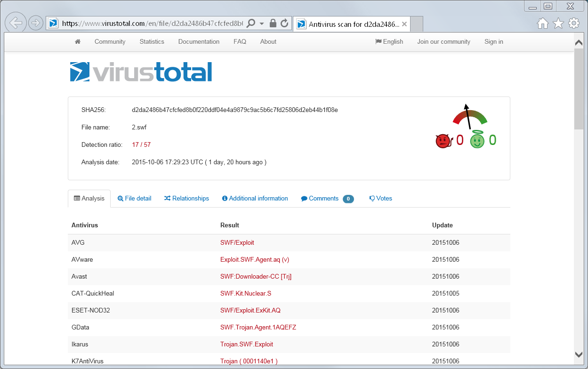Click the ESET-NOD32 row name
Screen dimensions: 588x369
click(91, 310)
